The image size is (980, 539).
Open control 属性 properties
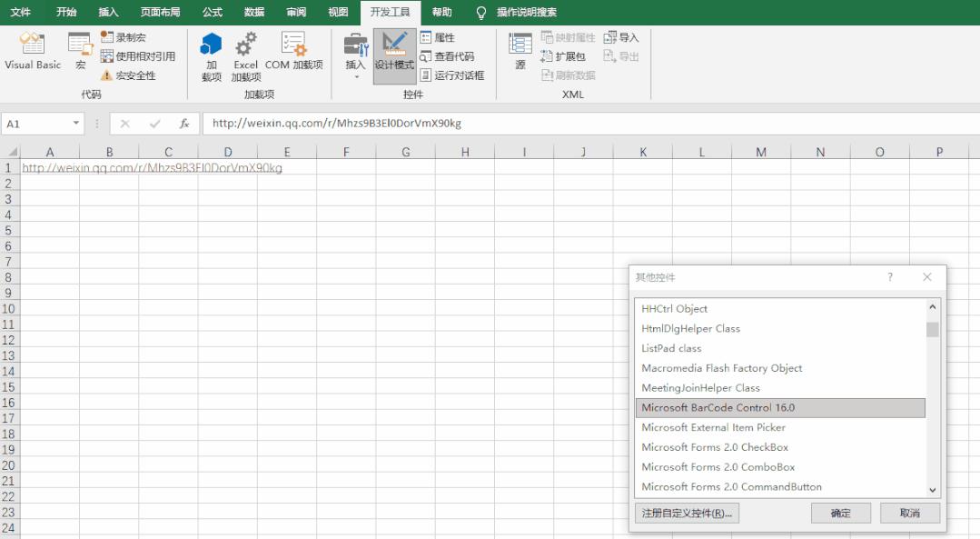tap(438, 37)
